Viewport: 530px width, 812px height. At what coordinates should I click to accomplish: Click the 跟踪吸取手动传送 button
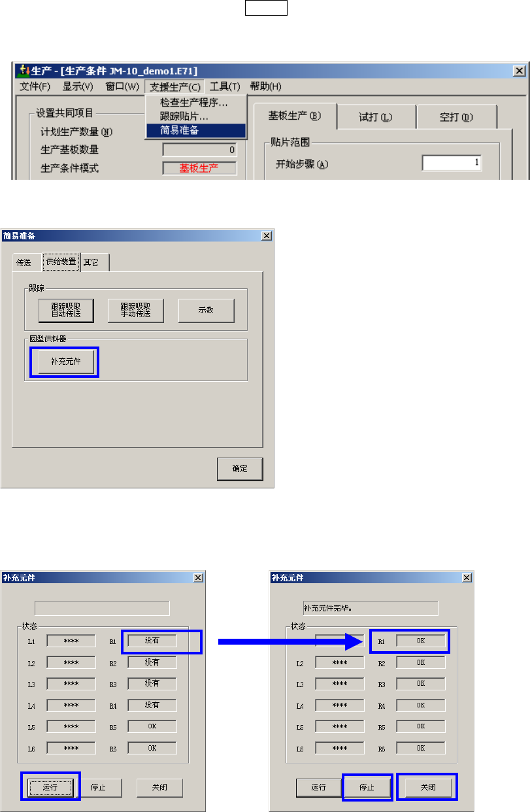[x=135, y=310]
